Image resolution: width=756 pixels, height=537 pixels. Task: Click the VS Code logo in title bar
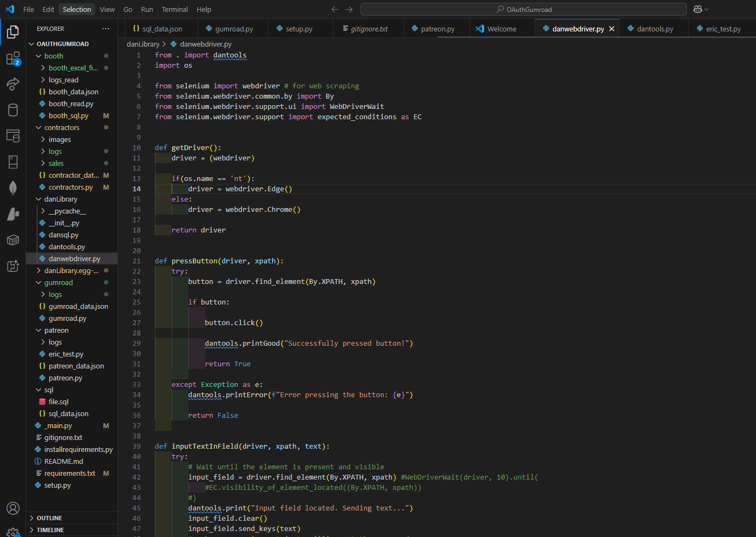click(10, 9)
